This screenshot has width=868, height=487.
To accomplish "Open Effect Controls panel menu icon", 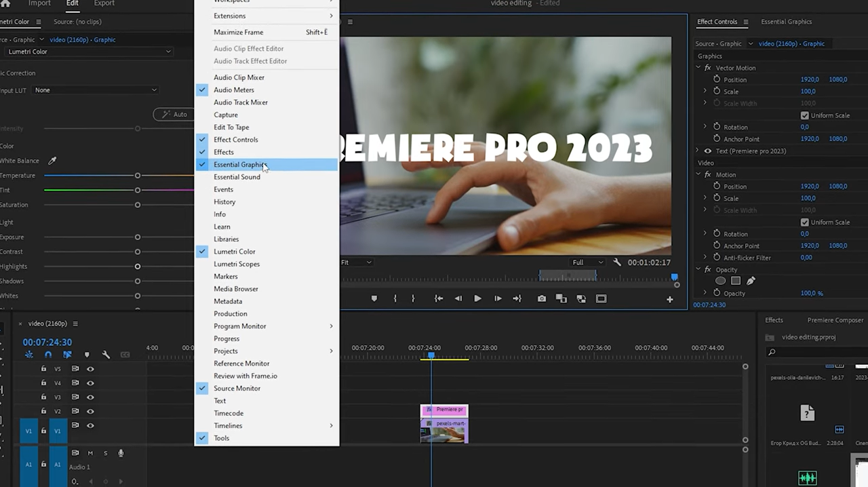I will [746, 22].
